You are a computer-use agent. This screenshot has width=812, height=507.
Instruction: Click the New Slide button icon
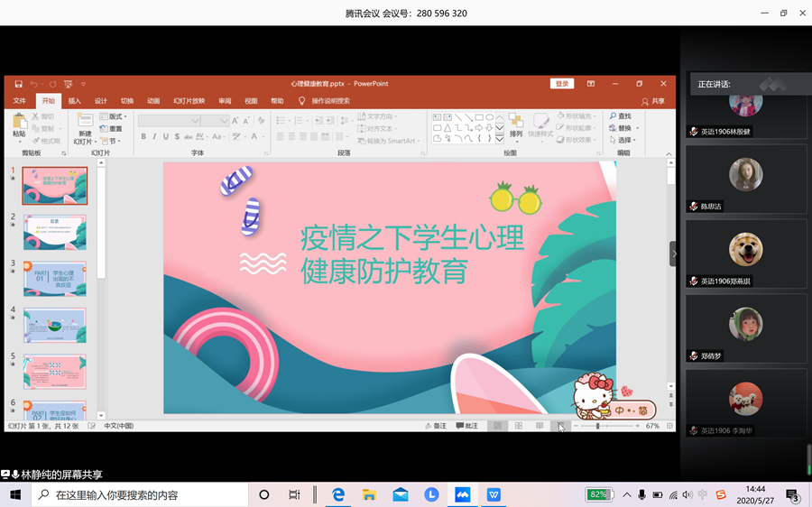pyautogui.click(x=85, y=122)
